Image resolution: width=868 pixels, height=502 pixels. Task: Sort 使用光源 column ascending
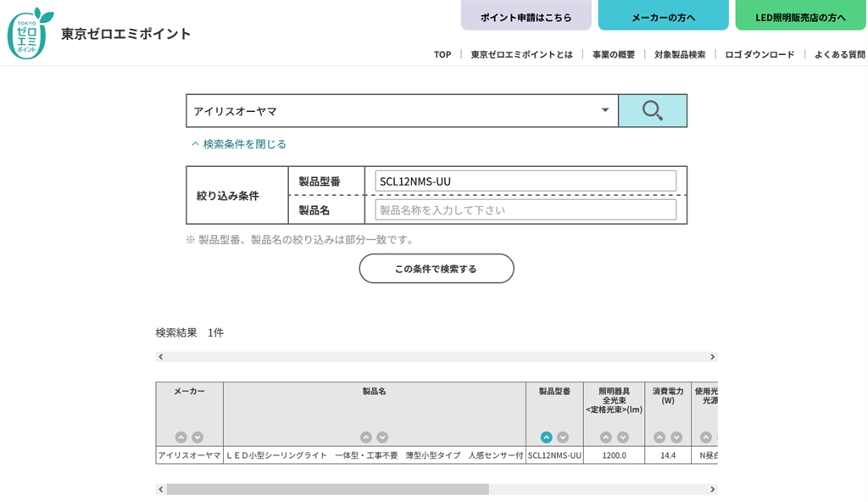706,438
